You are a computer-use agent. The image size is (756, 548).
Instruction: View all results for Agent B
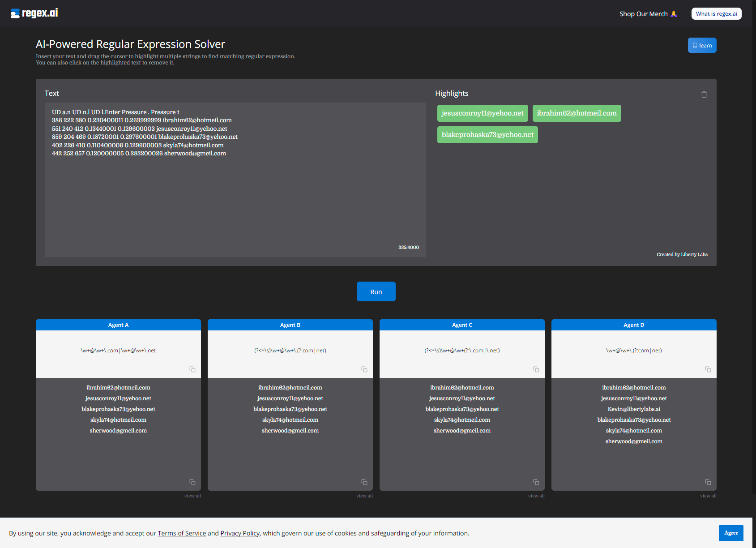364,496
